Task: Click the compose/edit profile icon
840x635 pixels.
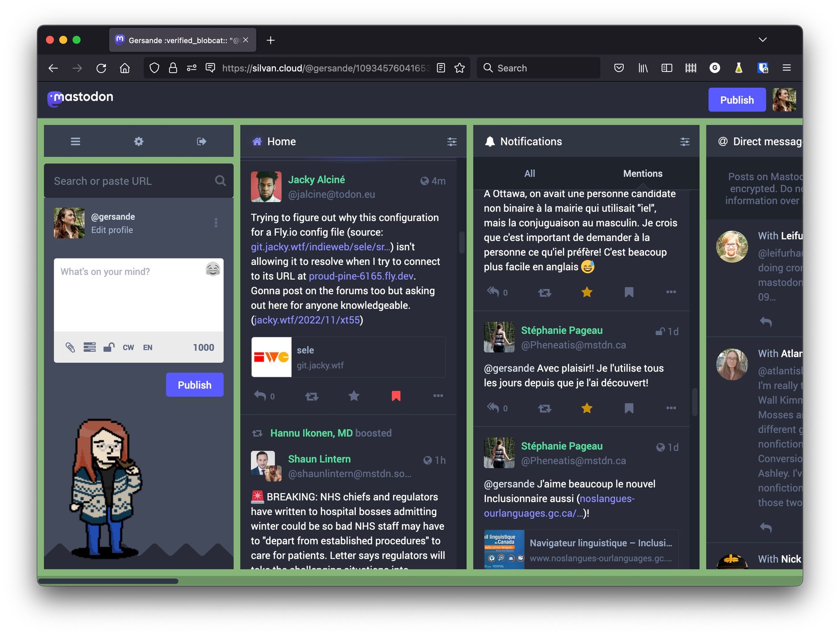Action: point(112,230)
